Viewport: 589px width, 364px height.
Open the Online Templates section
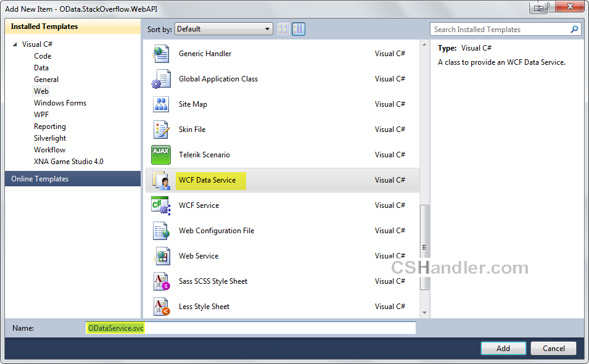pyautogui.click(x=73, y=179)
